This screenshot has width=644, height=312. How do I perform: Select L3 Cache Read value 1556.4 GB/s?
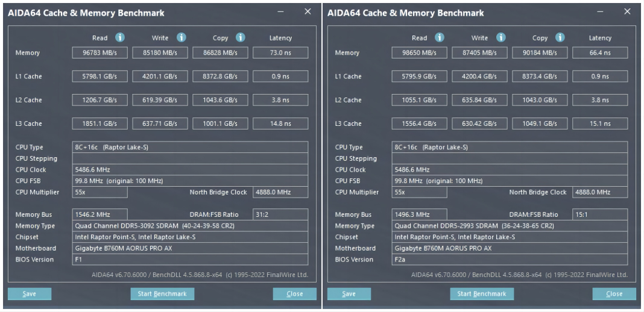coord(419,123)
